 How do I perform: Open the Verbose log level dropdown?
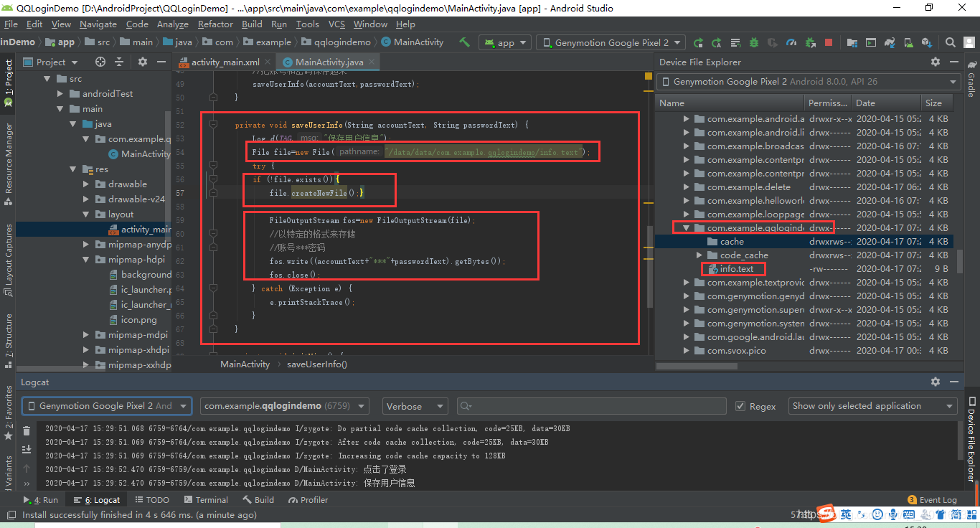tap(415, 406)
